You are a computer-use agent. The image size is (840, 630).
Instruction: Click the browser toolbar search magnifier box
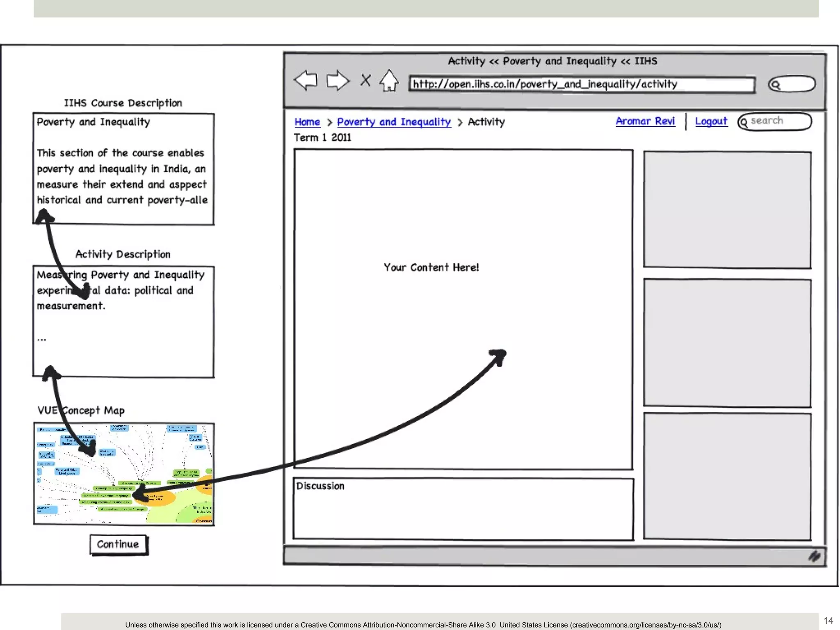(x=792, y=84)
